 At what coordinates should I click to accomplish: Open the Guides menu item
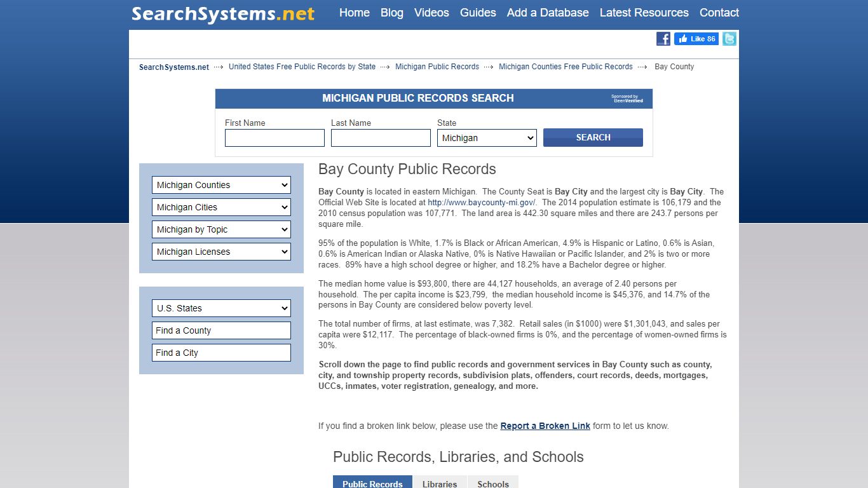[478, 13]
